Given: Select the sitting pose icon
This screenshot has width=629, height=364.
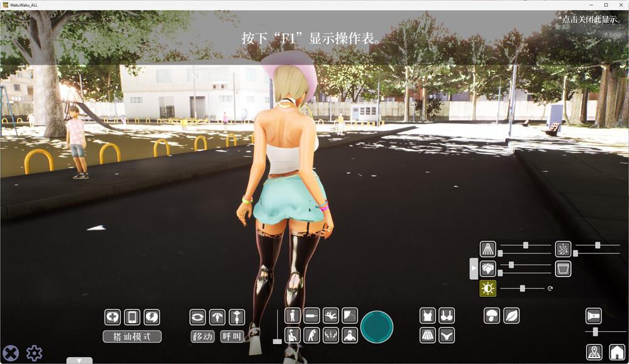Looking at the screenshot, I should (292, 335).
